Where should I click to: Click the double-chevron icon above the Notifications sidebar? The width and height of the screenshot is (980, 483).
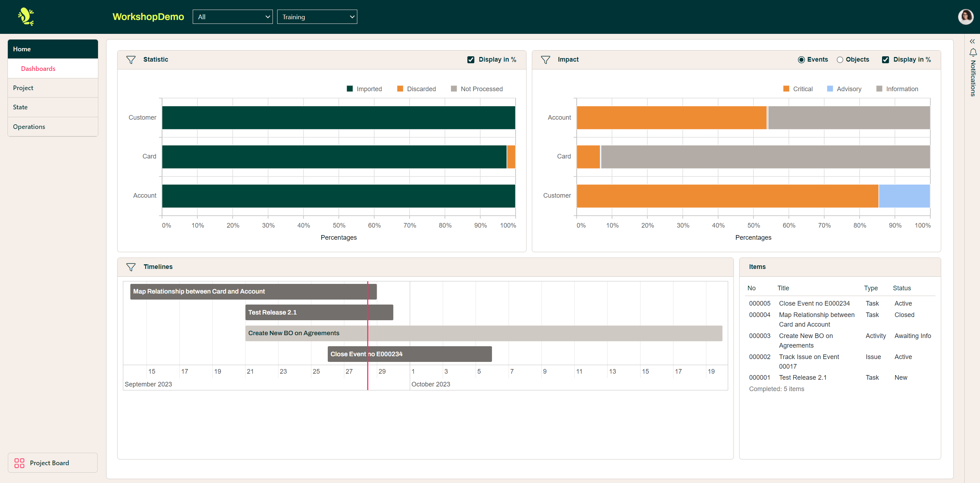[972, 41]
